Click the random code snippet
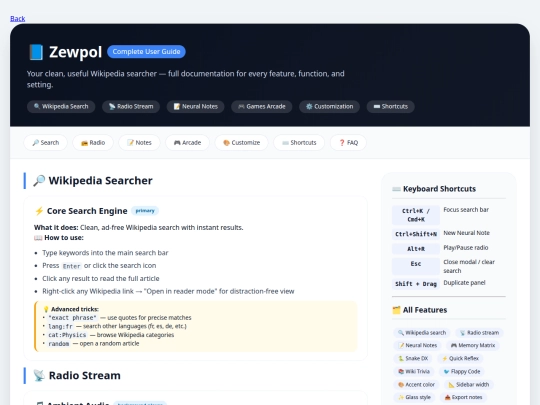Viewport: 540px width, 405px height. [x=59, y=344]
